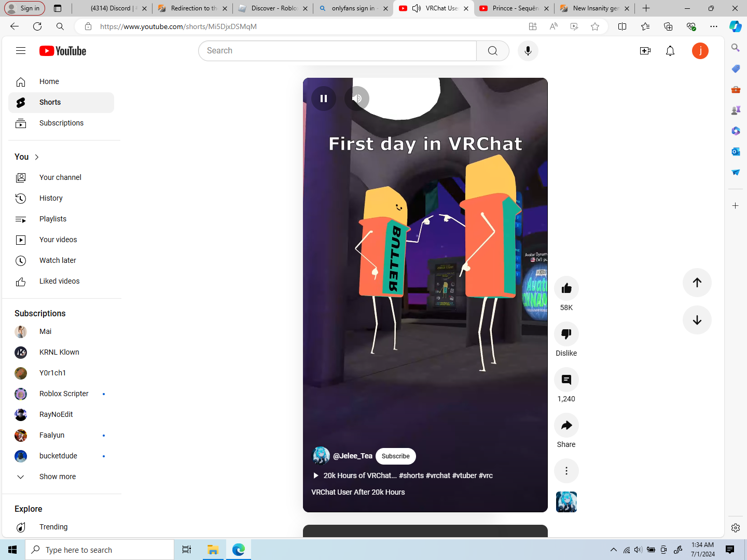
Task: Open the Windows Start menu
Action: coord(12,550)
